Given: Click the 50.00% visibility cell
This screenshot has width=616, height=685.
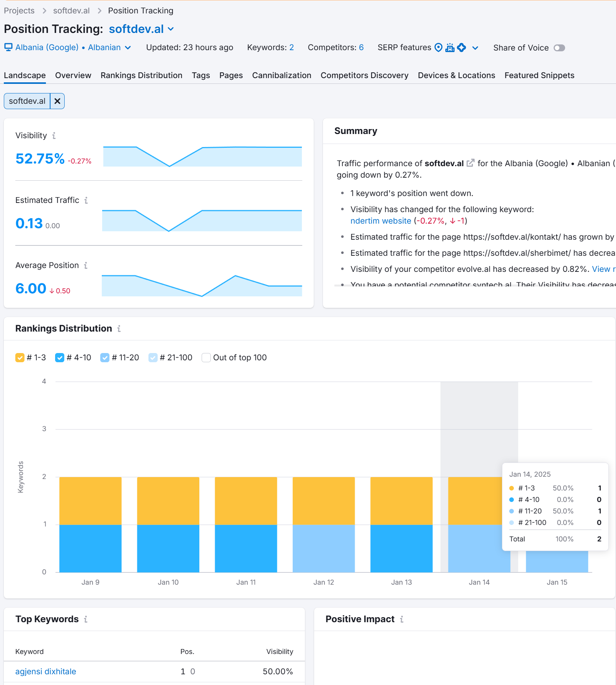Looking at the screenshot, I should [278, 672].
